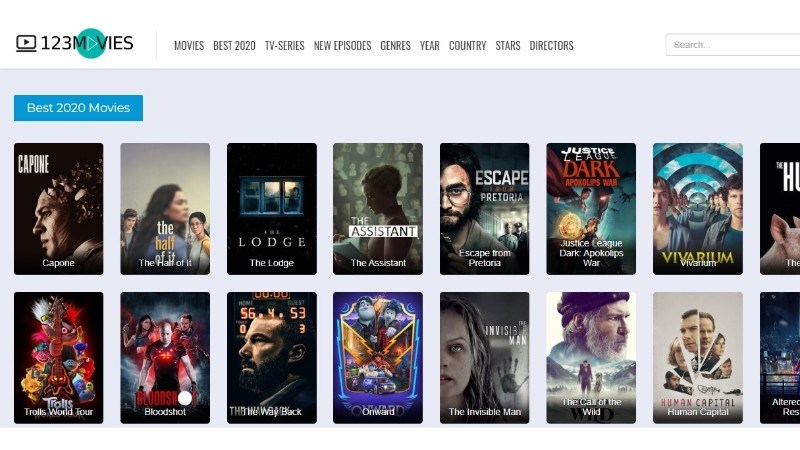Open The Call of the Wild poster
800x450 pixels.
[x=591, y=358]
